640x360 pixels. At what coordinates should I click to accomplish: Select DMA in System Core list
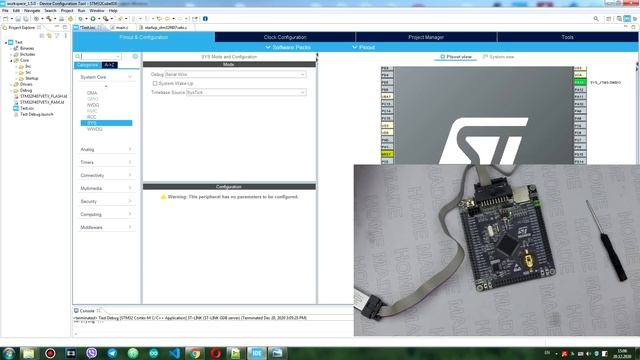92,93
